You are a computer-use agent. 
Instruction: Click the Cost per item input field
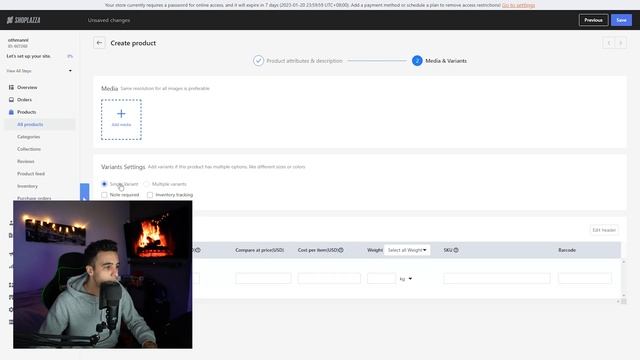pyautogui.click(x=329, y=278)
